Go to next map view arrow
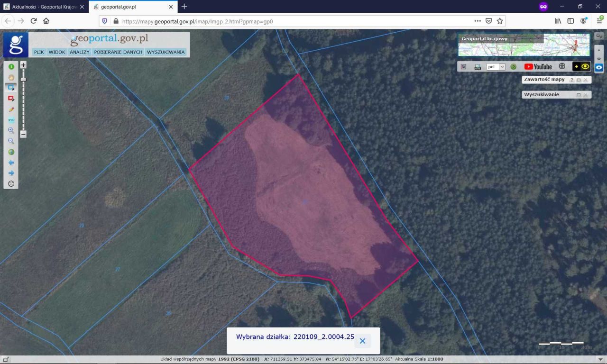The height and width of the screenshot is (364, 607). click(11, 173)
